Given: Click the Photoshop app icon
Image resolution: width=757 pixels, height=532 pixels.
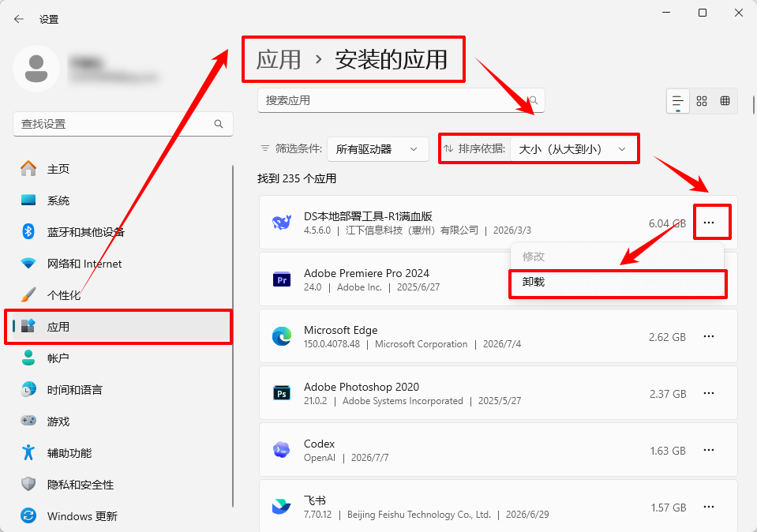Looking at the screenshot, I should 282,393.
